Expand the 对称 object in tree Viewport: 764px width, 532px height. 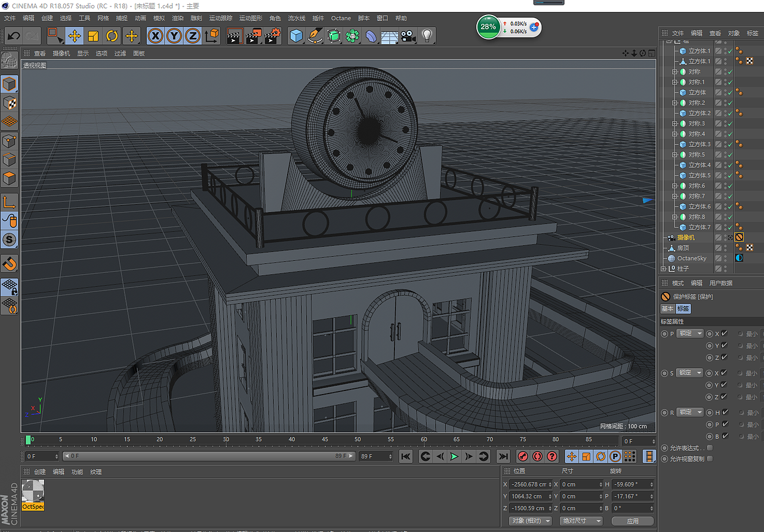[x=674, y=72]
